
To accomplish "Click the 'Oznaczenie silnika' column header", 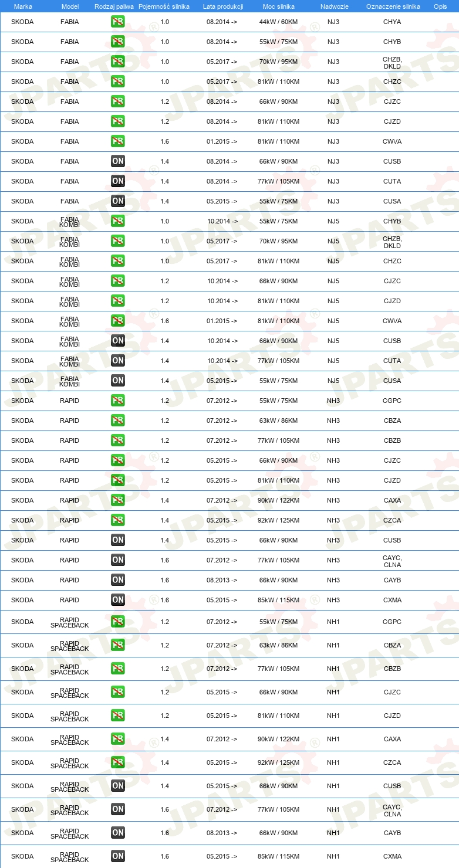I will [393, 6].
